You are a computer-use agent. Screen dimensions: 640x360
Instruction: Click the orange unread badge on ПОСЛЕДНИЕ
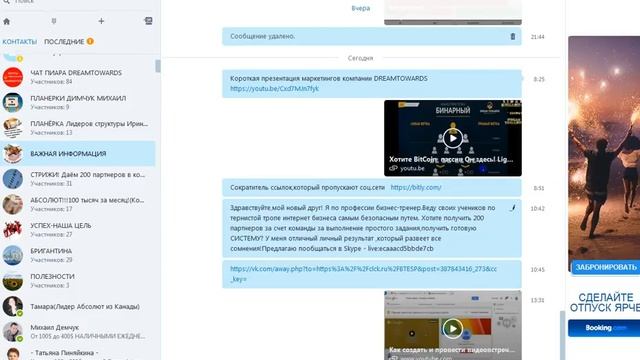[x=90, y=41]
